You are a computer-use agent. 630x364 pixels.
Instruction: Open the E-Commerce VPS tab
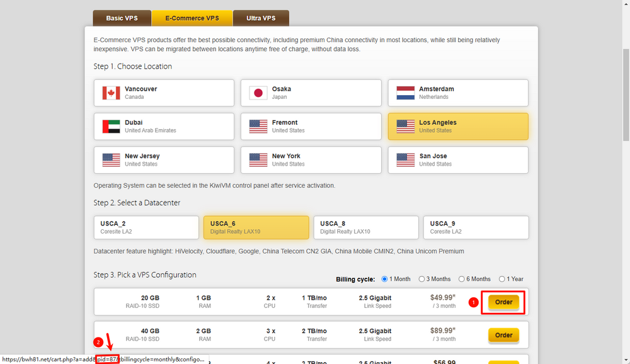[192, 18]
